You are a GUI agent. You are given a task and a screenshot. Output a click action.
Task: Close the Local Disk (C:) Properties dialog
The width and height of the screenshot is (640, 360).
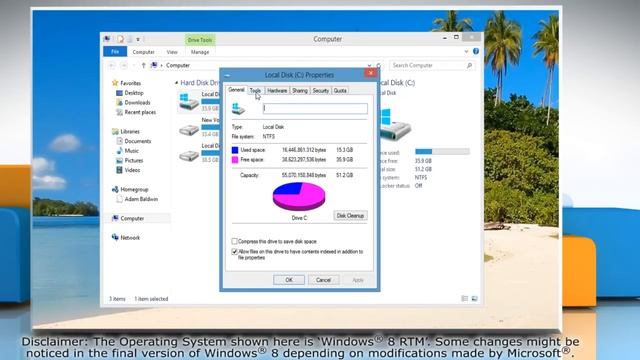tap(371, 73)
